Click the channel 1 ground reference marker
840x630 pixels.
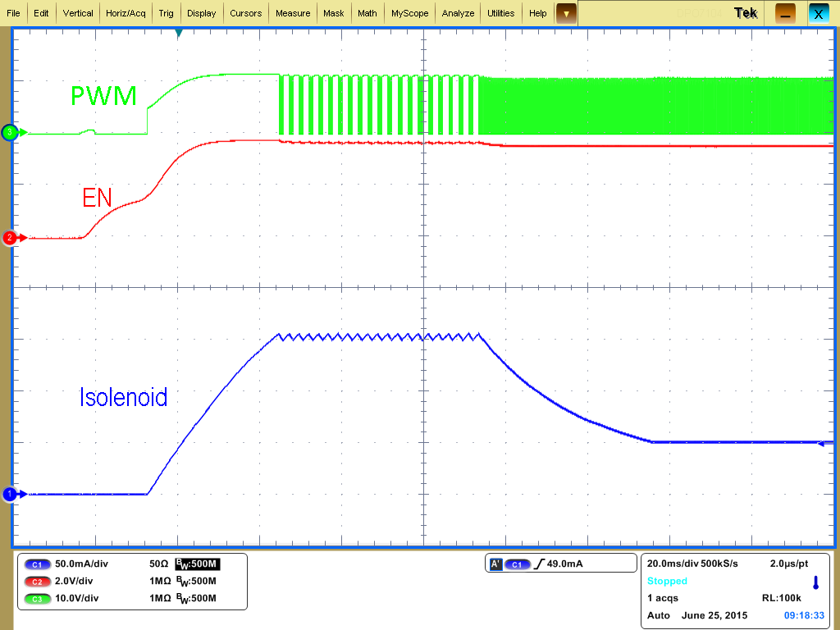[10, 494]
